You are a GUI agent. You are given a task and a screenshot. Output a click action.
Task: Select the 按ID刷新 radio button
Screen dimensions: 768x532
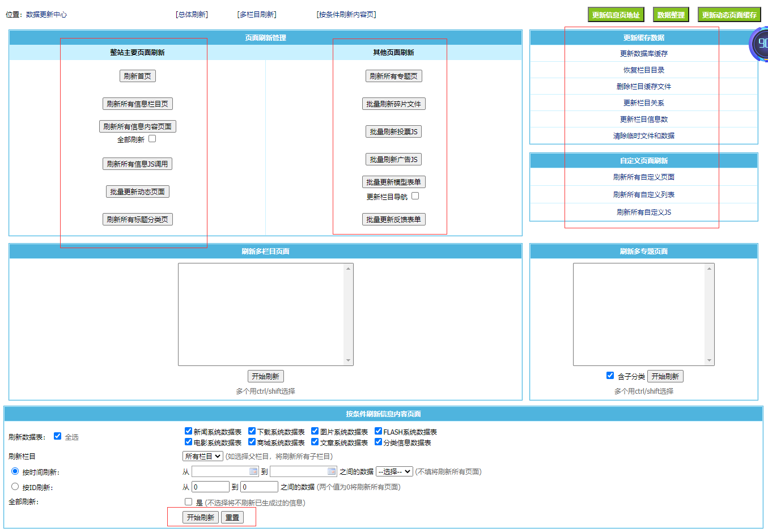(15, 487)
